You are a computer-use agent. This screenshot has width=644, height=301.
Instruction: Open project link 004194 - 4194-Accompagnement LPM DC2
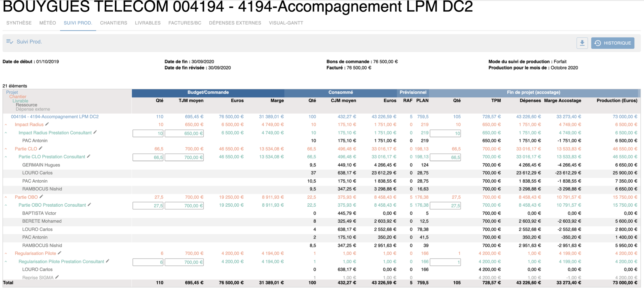[55, 117]
